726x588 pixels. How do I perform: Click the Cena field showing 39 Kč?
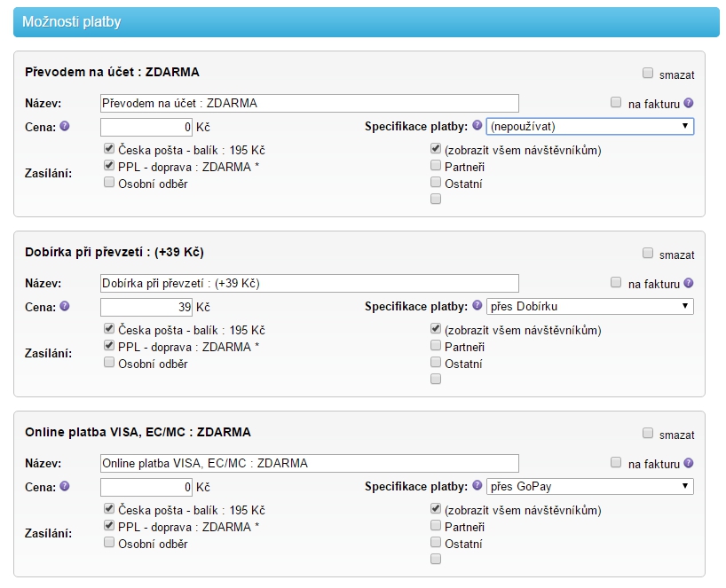[146, 307]
